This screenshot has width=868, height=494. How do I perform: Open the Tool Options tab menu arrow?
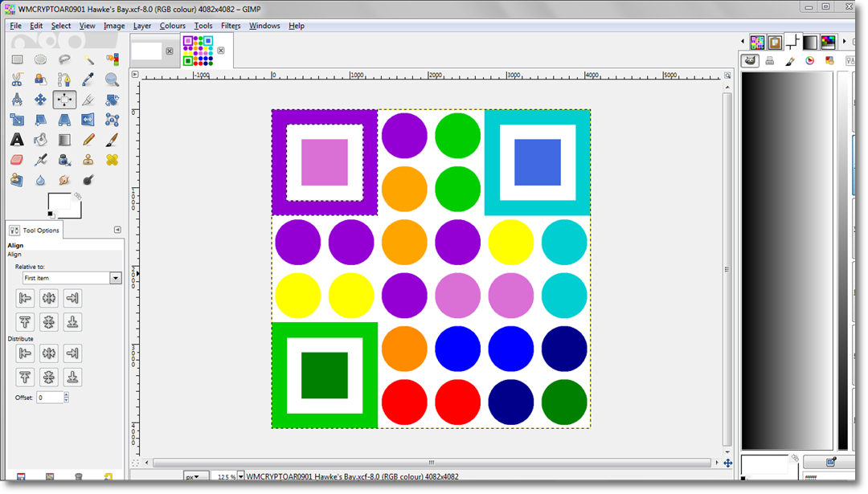pyautogui.click(x=117, y=230)
